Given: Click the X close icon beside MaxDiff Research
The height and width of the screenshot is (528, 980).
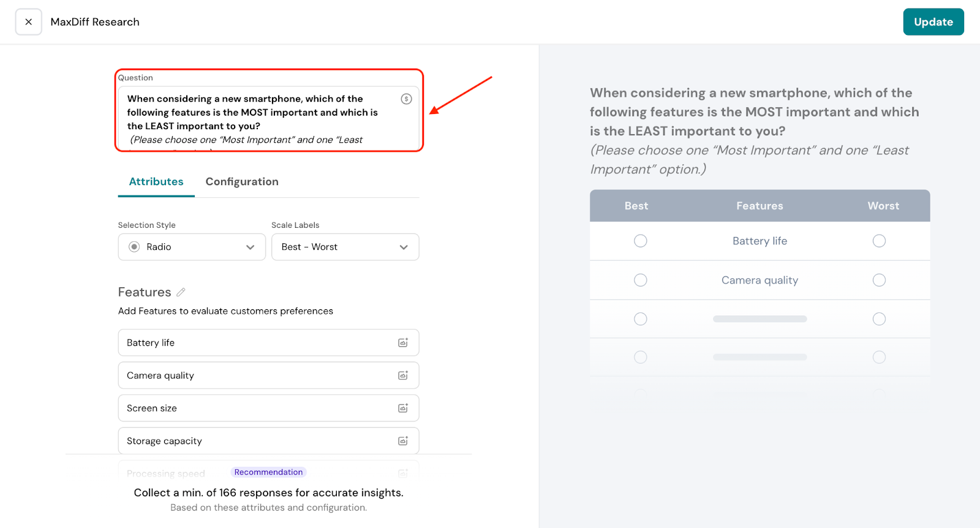Looking at the screenshot, I should click(28, 22).
